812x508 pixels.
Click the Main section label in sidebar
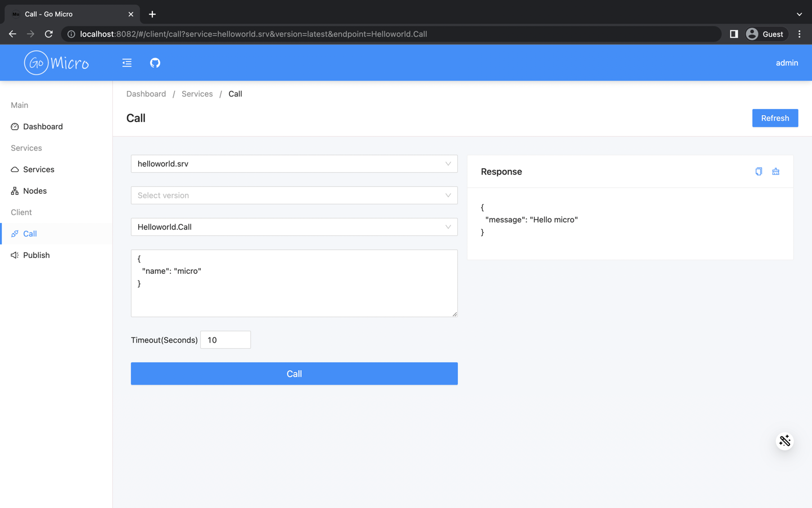click(x=19, y=105)
